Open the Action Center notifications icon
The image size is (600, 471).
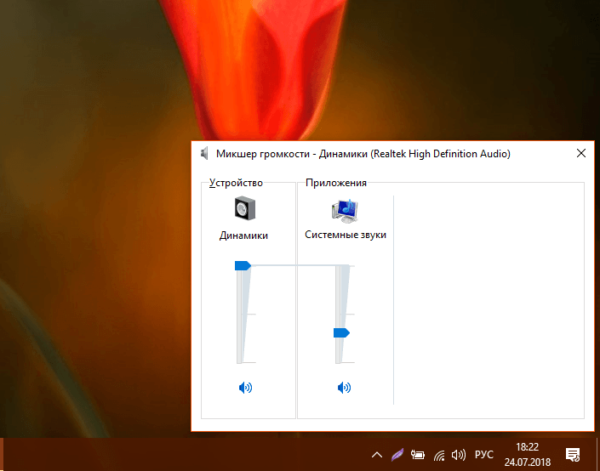point(572,455)
